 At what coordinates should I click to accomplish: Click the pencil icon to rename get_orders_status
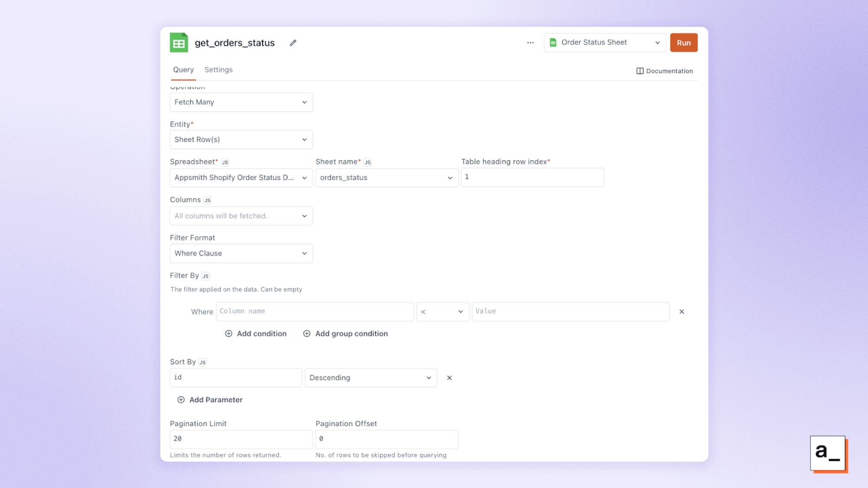[x=293, y=43]
